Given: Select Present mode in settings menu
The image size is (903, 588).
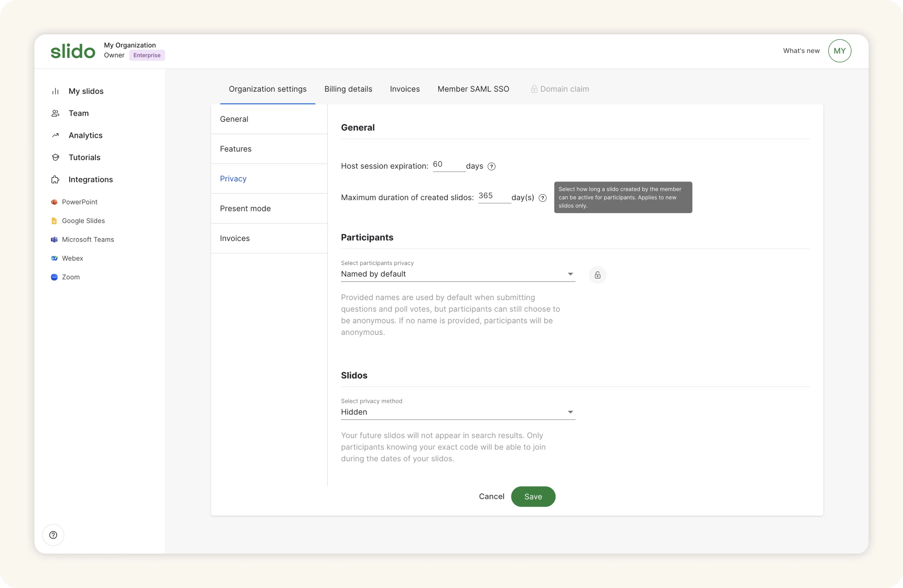Looking at the screenshot, I should click(x=269, y=208).
